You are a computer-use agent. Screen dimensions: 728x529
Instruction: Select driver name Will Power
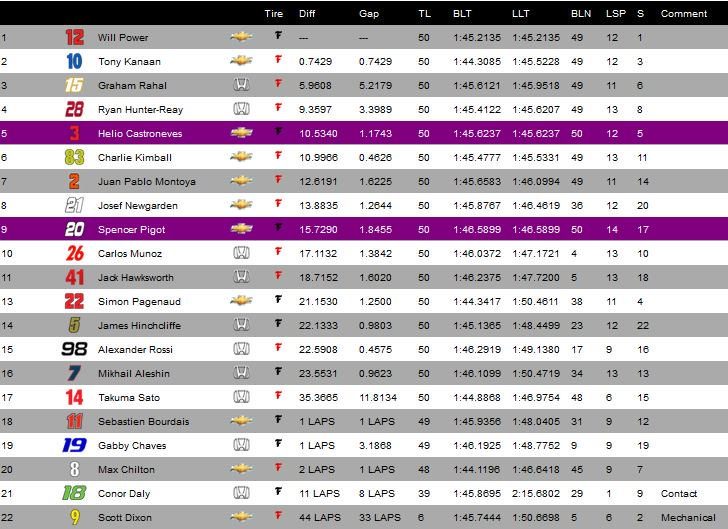[123, 38]
